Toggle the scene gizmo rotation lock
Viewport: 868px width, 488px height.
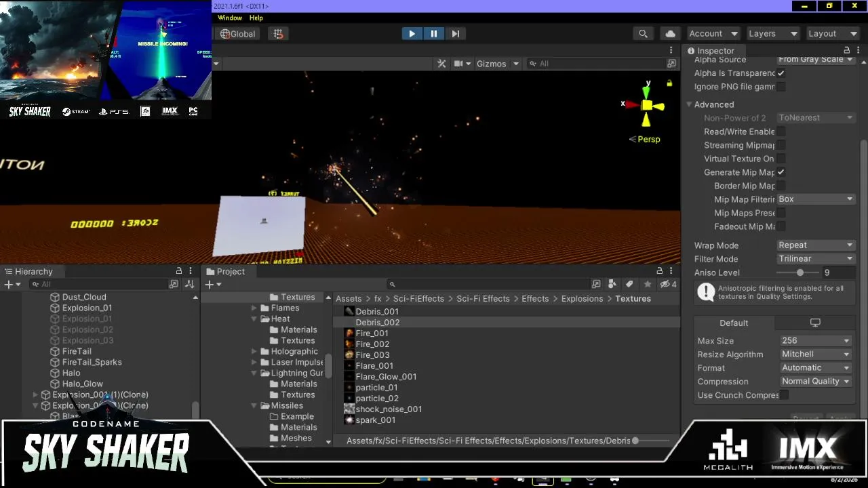pos(669,83)
